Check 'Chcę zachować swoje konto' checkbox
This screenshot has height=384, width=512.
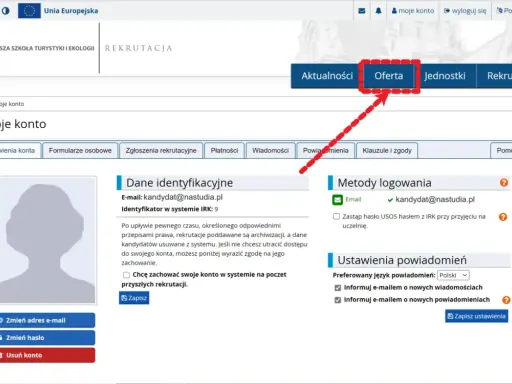tap(126, 275)
